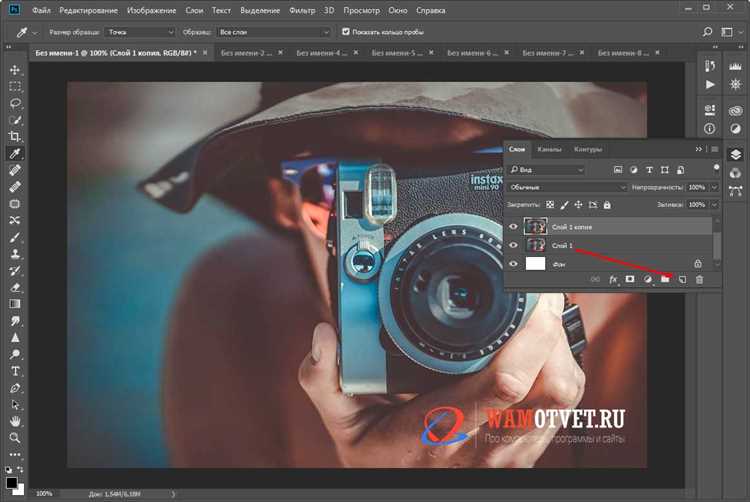Hide the Фон background layer

pyautogui.click(x=513, y=264)
